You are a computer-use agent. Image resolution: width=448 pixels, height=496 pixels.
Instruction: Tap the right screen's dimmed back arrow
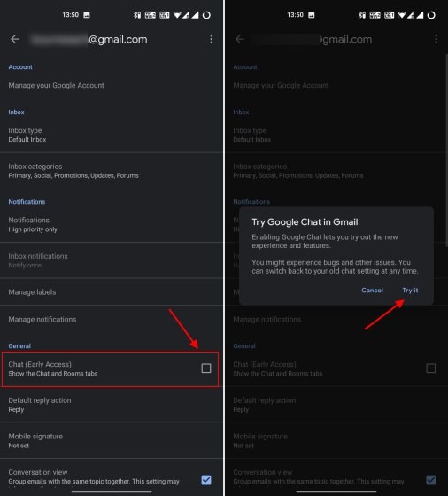tap(240, 39)
